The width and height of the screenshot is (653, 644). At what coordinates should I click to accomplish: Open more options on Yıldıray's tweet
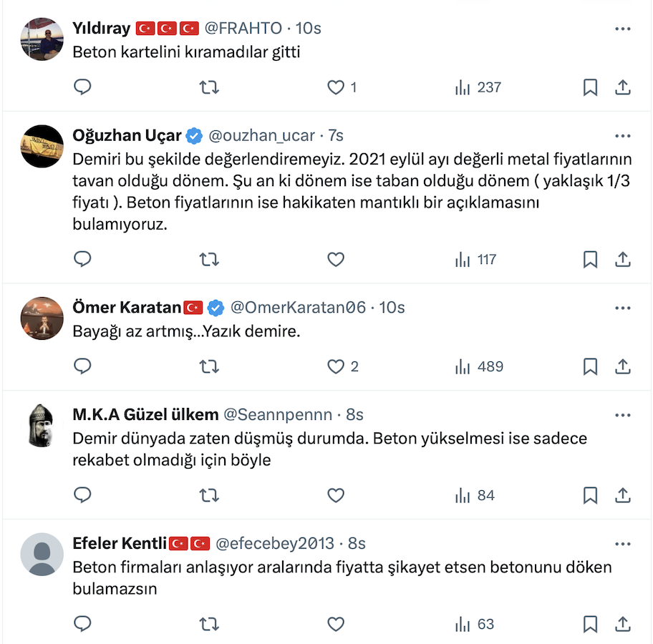pos(623,29)
